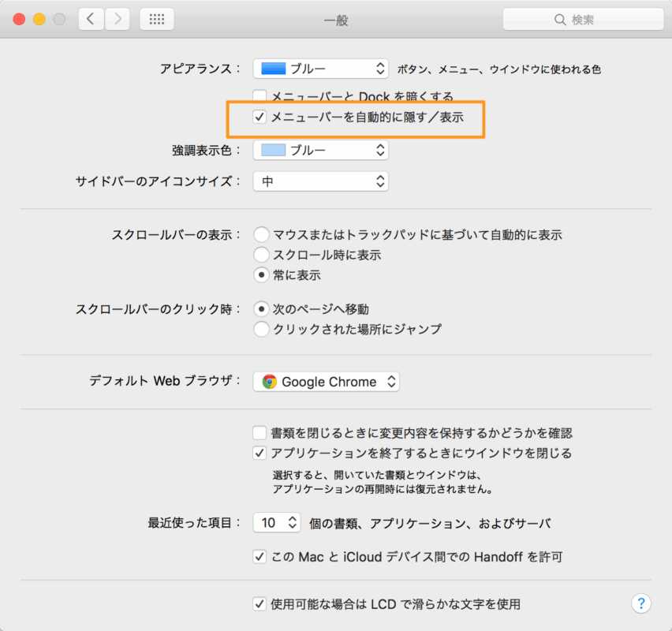This screenshot has height=631, width=672.
Task: Disable Handoff between Mac and iCloud devices
Action: [259, 557]
